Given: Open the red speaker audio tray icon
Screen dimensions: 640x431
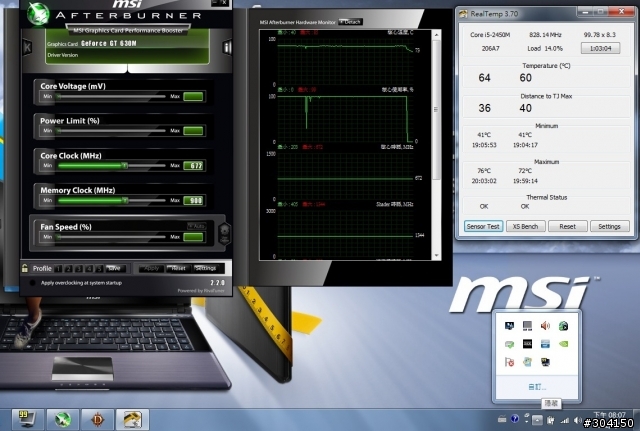Looking at the screenshot, I should [545, 325].
